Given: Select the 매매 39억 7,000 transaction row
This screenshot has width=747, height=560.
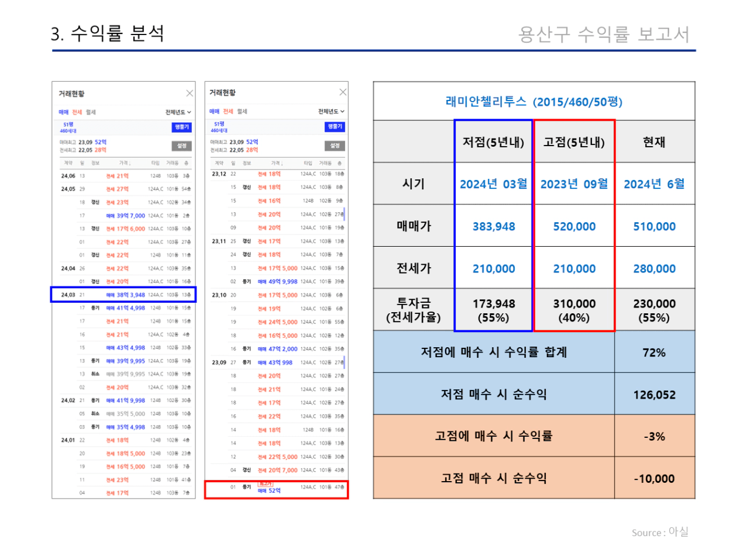Looking at the screenshot, I should point(125,216).
